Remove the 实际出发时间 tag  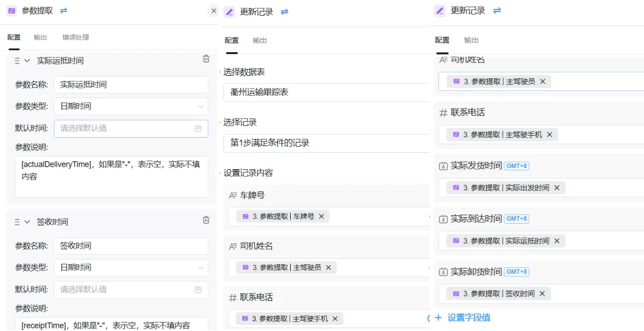tap(557, 188)
